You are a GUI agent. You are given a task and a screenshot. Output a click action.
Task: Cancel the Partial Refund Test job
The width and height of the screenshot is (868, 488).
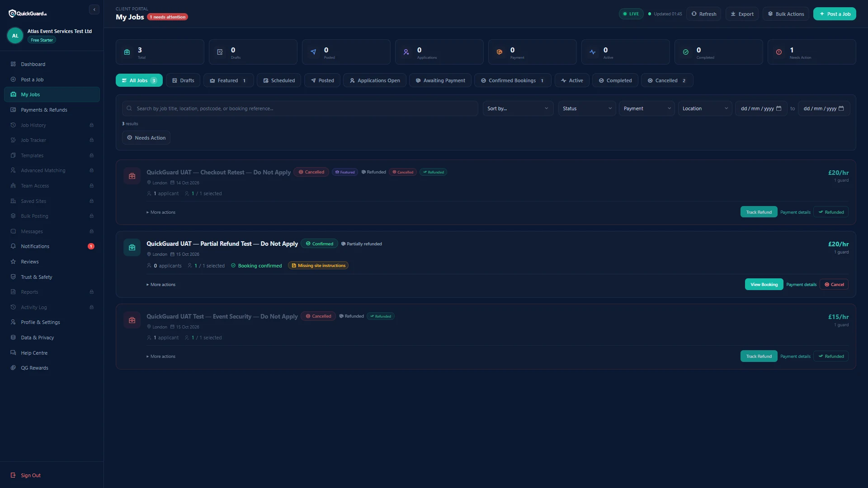click(834, 285)
